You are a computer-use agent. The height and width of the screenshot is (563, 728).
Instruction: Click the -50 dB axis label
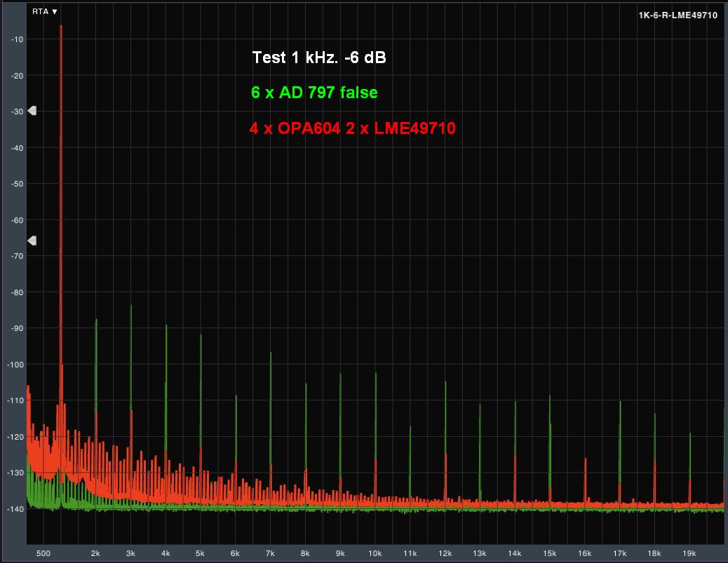pyautogui.click(x=17, y=184)
